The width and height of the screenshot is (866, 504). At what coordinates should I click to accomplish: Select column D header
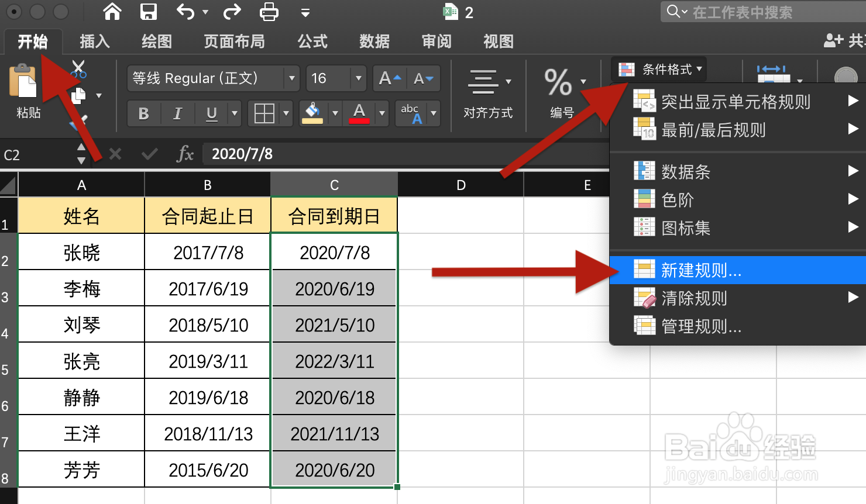461,185
